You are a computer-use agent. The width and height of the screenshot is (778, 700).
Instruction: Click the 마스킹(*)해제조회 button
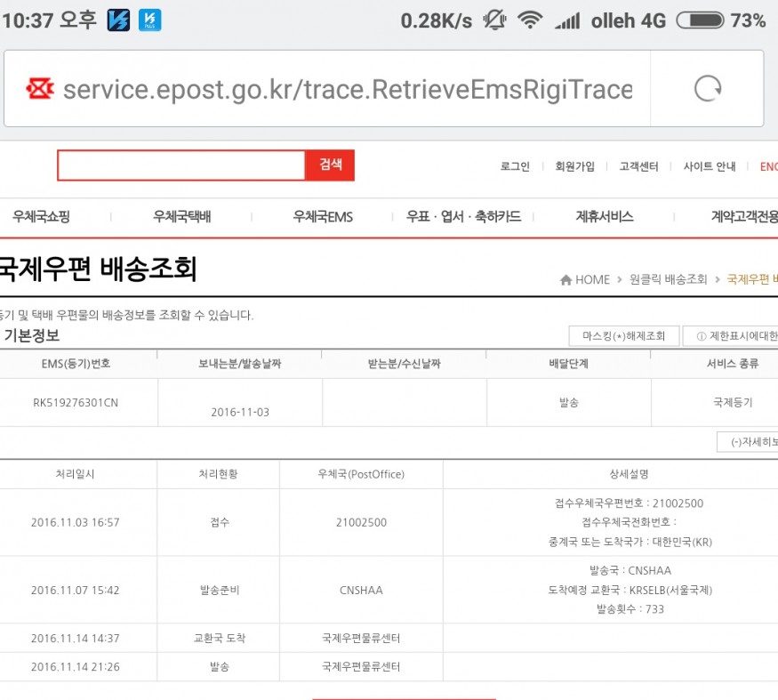pyautogui.click(x=623, y=336)
